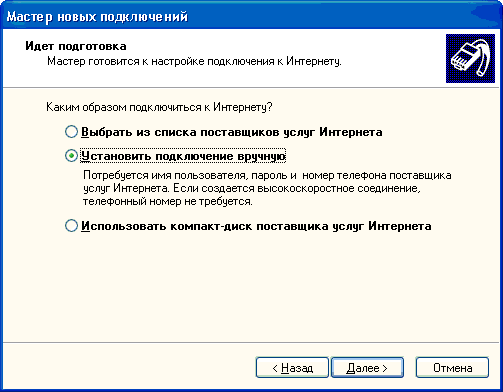Click label text 'Выбрать из списка поставщиков услуг Интернета'
Image resolution: width=503 pixels, height=392 pixels.
[232, 132]
